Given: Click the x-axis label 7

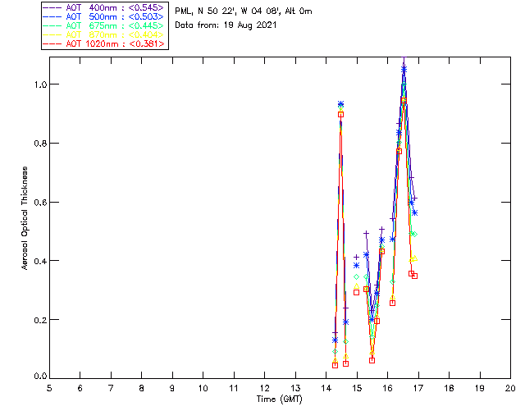Looking at the screenshot, I should [111, 388].
